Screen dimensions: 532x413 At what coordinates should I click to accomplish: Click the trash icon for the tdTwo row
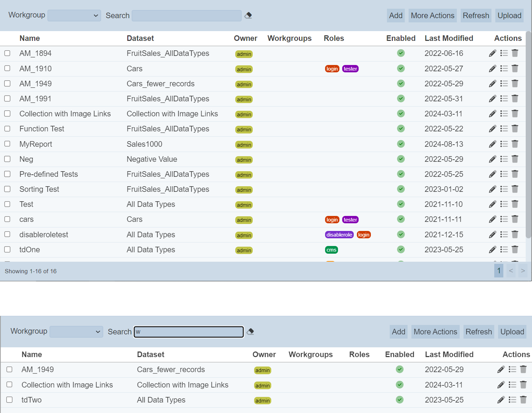pyautogui.click(x=523, y=400)
